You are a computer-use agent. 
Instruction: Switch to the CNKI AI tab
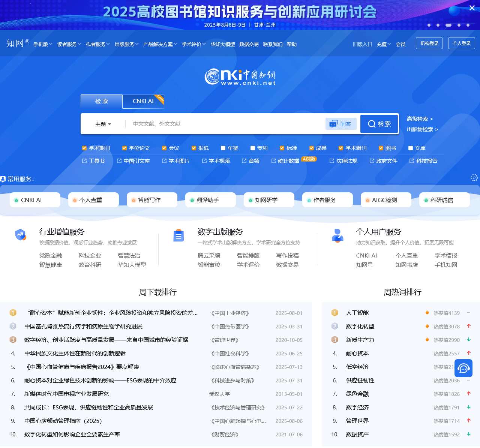[143, 101]
